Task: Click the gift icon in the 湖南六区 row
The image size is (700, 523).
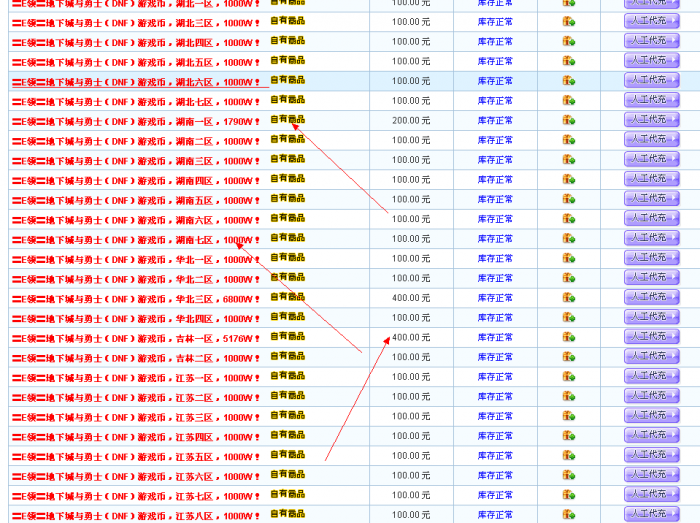Action: [x=568, y=219]
